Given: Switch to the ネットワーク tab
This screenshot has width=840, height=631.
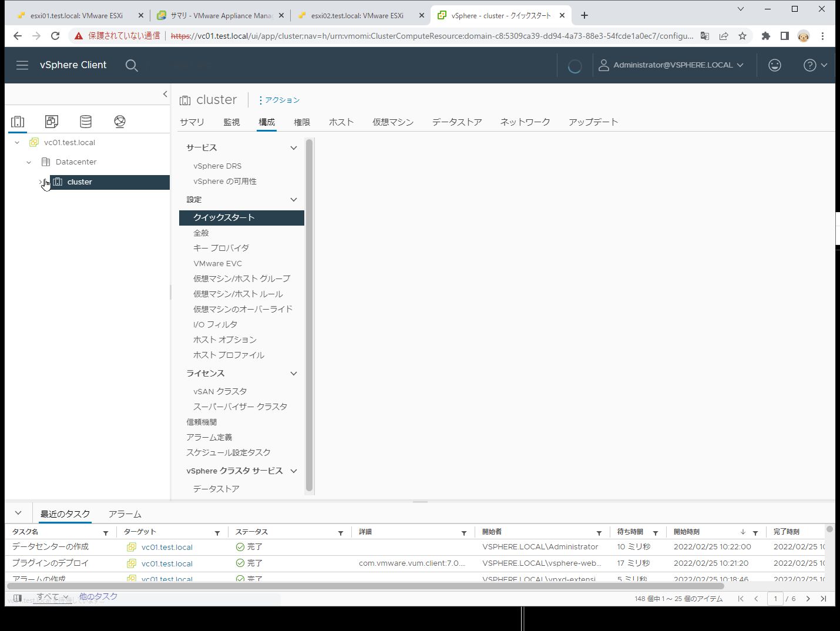Looking at the screenshot, I should point(525,122).
